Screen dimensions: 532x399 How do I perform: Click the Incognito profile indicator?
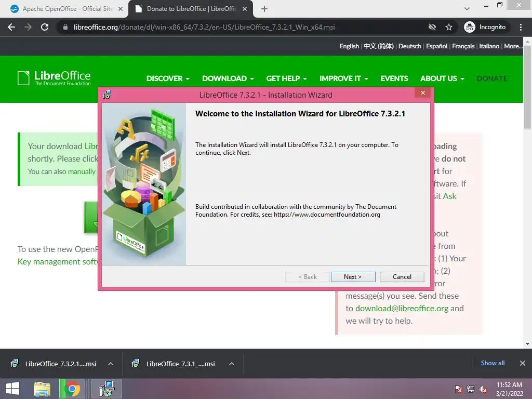(485, 27)
